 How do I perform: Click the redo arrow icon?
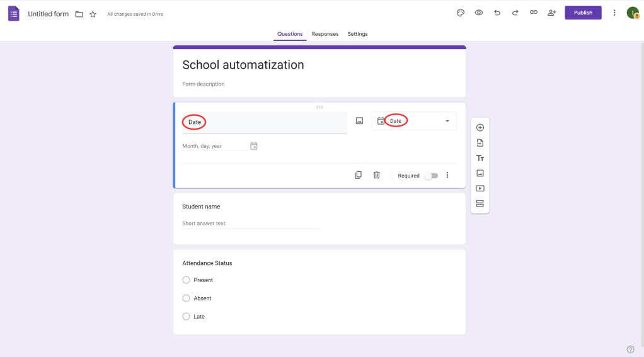515,13
